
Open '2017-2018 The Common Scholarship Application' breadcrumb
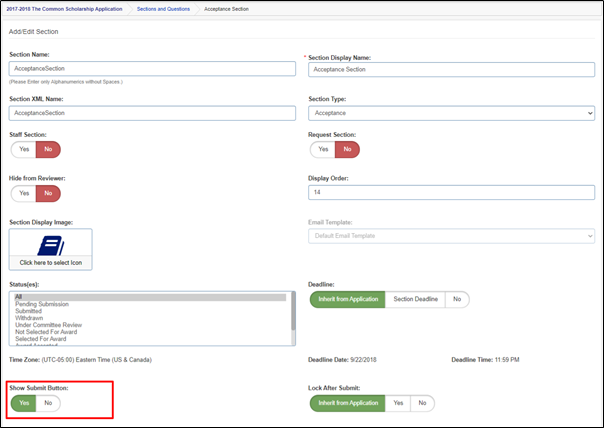coord(64,9)
